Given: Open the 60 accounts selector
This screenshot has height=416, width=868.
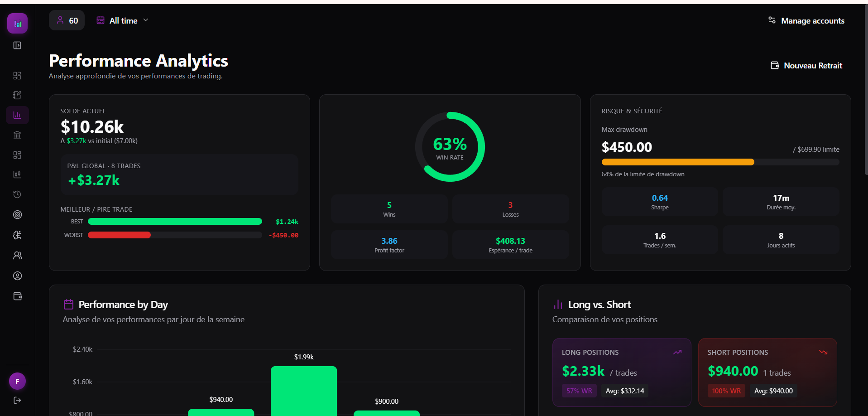Looking at the screenshot, I should click(67, 20).
